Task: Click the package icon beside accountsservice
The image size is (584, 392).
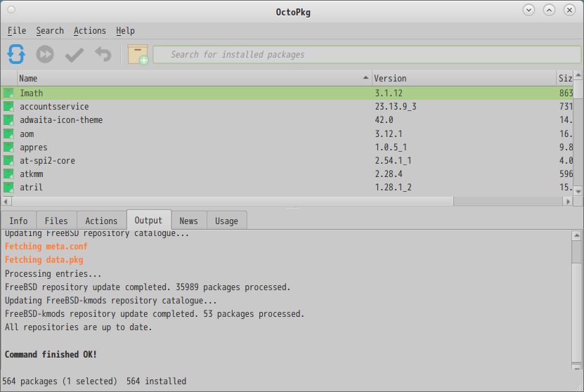Action: pos(8,107)
